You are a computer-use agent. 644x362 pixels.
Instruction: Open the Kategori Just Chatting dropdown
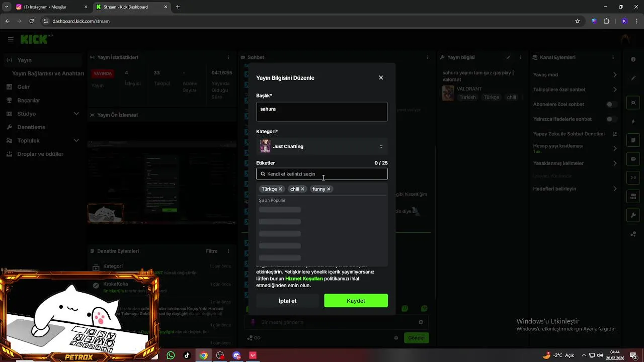click(322, 146)
